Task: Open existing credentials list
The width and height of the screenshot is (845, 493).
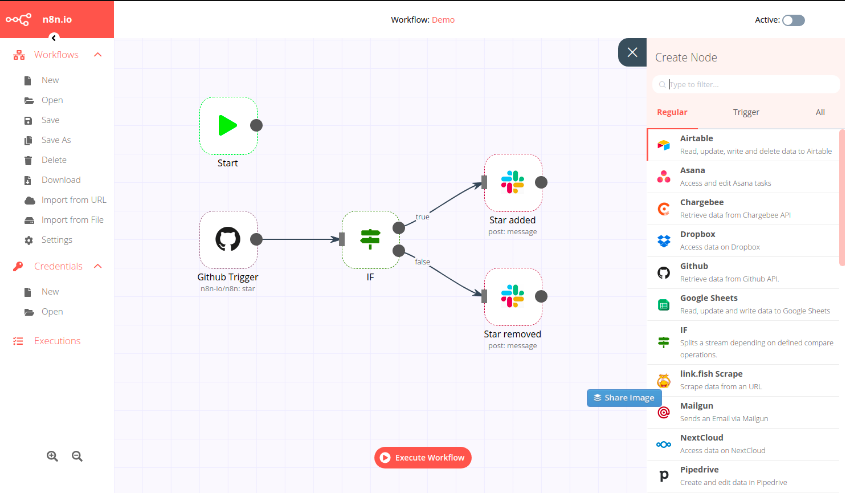Action: point(52,312)
